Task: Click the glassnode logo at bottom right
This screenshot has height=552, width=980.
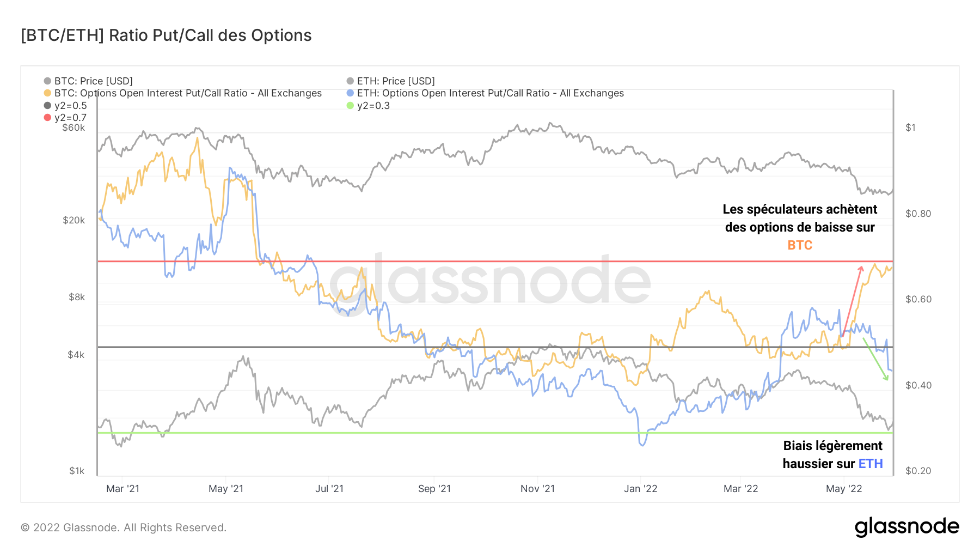Action: click(906, 527)
